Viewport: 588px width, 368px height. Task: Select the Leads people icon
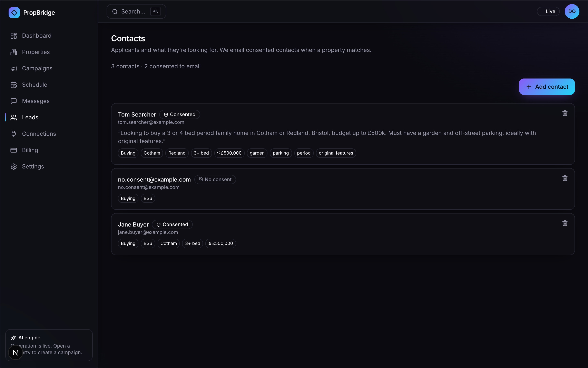click(14, 118)
